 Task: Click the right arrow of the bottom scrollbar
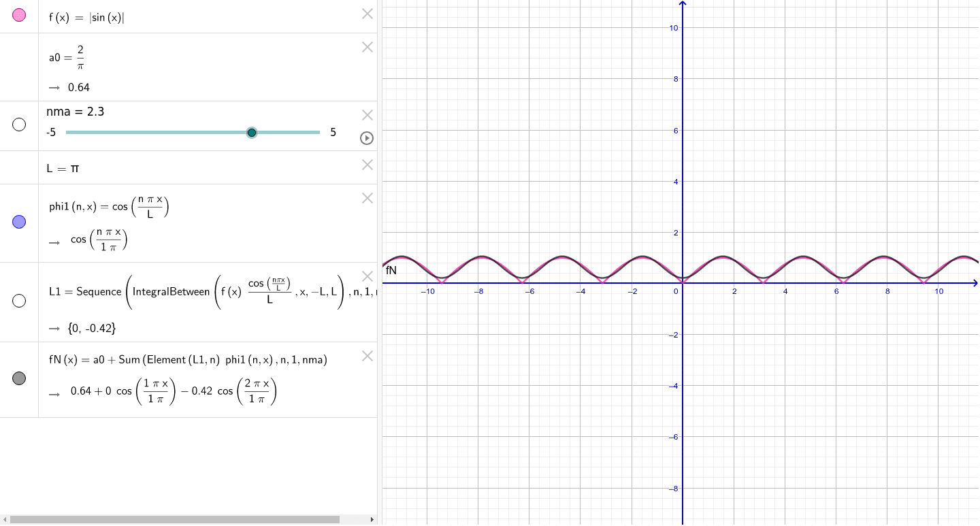point(372,519)
